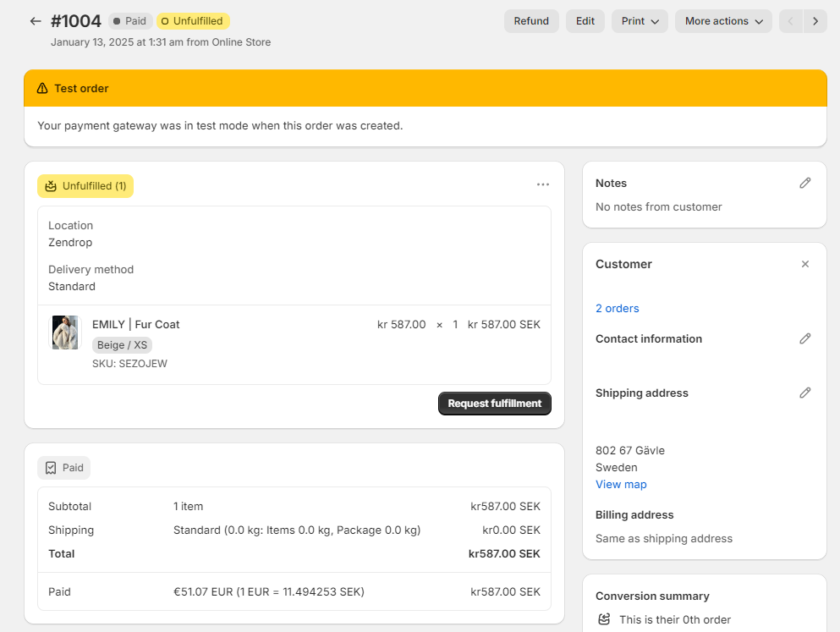
Task: Open the EMILY Fur Coat product thumbnail
Action: (65, 332)
